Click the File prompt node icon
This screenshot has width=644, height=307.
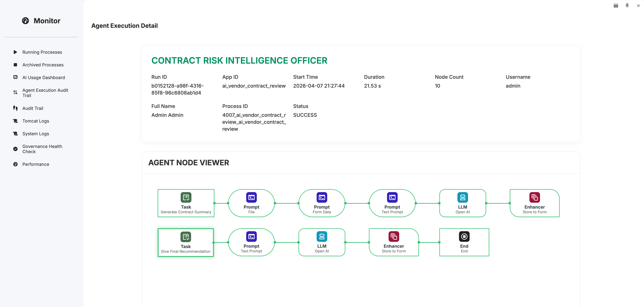pyautogui.click(x=251, y=197)
